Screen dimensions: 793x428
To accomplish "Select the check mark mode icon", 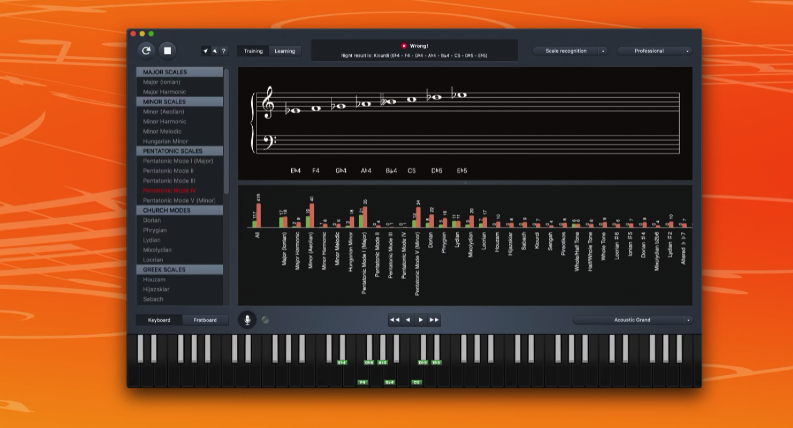I will pyautogui.click(x=205, y=51).
